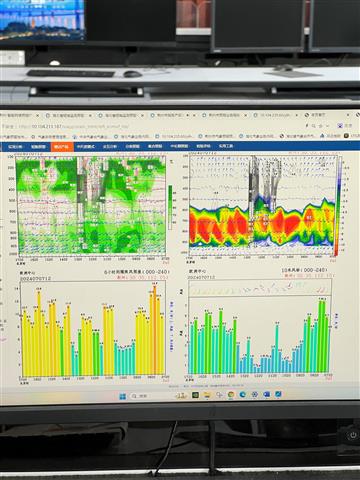Click the rainbow color scale beside the wind chart
360x480 pixels.
pos(338,206)
